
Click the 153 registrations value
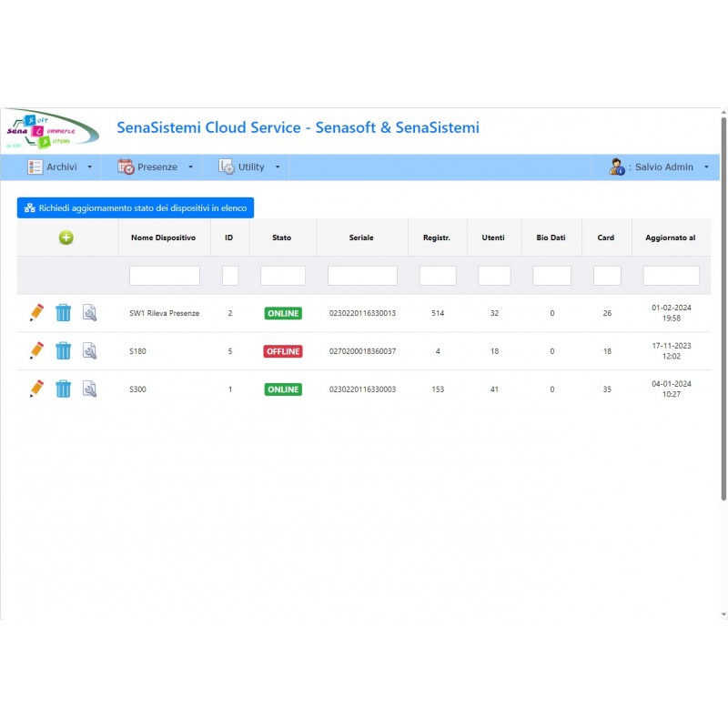(438, 389)
